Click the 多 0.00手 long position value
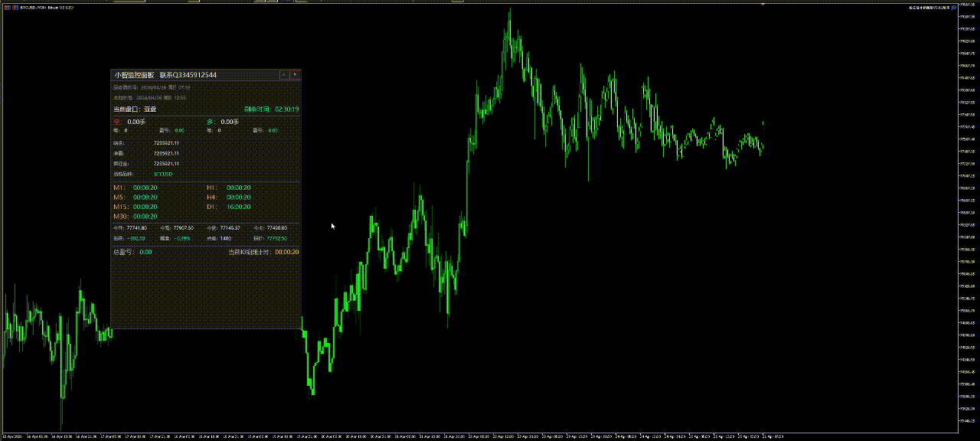The width and height of the screenshot is (980, 441). click(230, 122)
